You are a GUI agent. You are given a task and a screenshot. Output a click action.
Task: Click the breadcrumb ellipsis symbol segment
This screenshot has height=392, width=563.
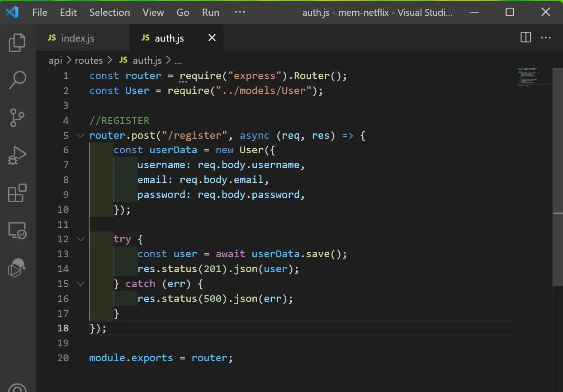(x=178, y=61)
